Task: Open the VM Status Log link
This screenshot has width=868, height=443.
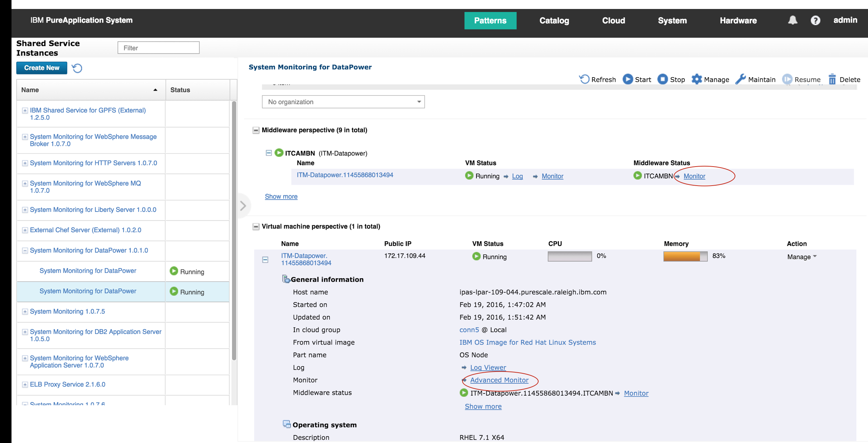Action: tap(517, 176)
